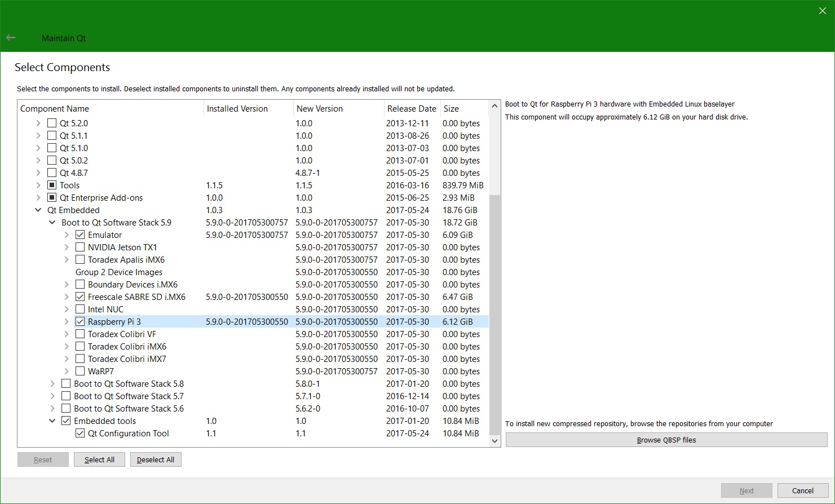835x504 pixels.
Task: Uncheck the Qt Configuration Tool
Action: (x=80, y=433)
